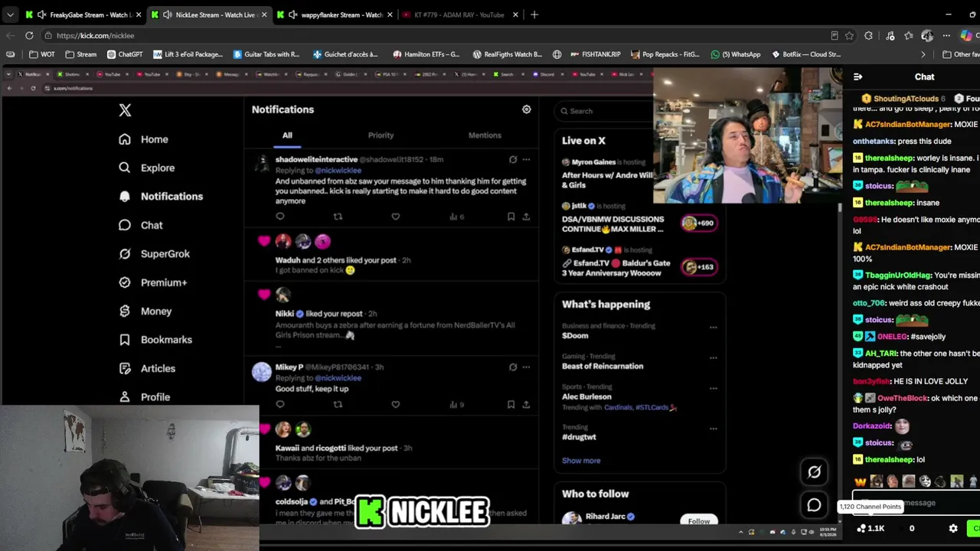Join the DSA/VBNMW space with +690 listeners
Viewport: 980px width, 551px height.
point(698,223)
